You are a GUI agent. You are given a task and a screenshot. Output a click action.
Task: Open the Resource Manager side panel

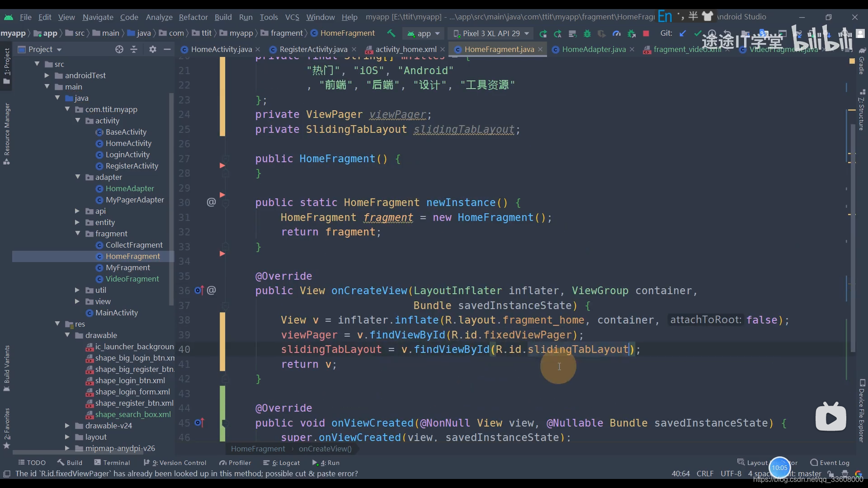(7, 133)
